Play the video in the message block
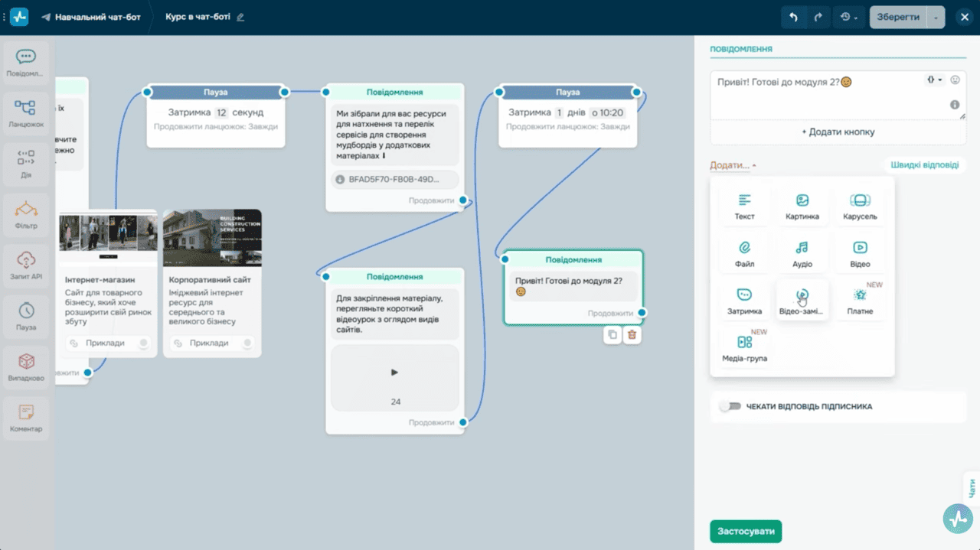This screenshot has width=980, height=550. pyautogui.click(x=394, y=373)
